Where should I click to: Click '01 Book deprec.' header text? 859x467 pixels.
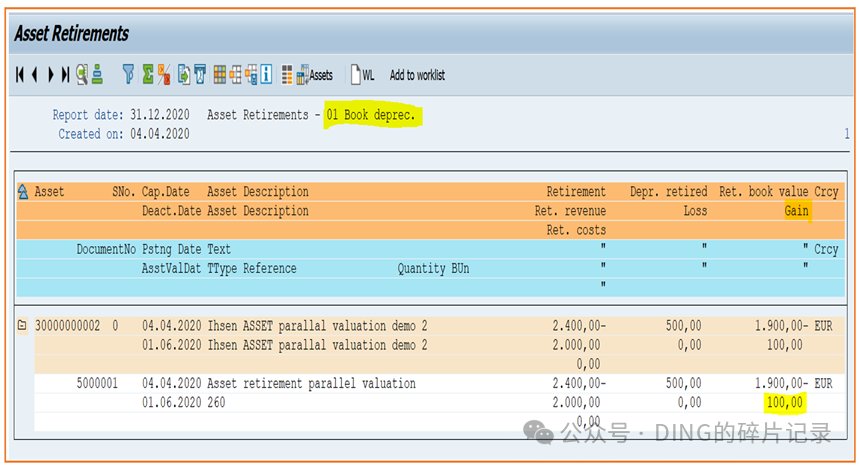point(371,115)
